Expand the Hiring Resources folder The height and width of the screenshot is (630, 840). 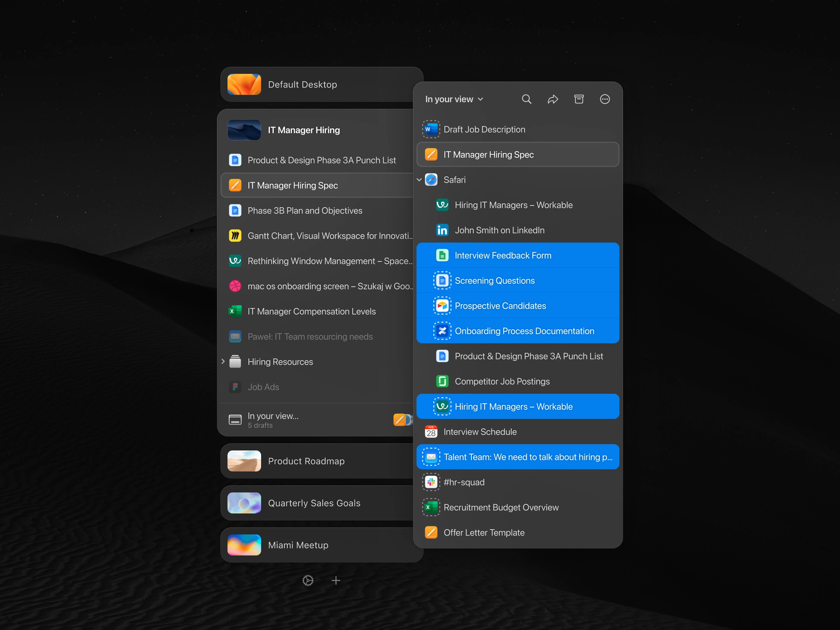223,362
